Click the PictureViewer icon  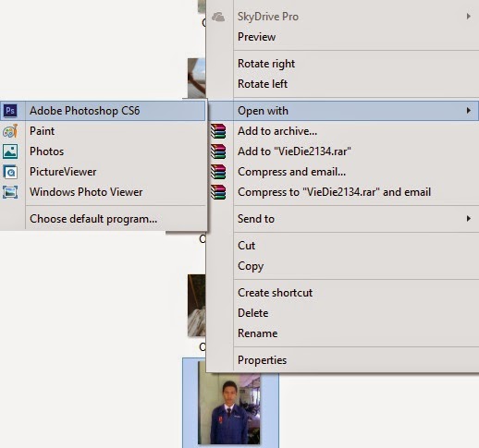pyautogui.click(x=10, y=172)
